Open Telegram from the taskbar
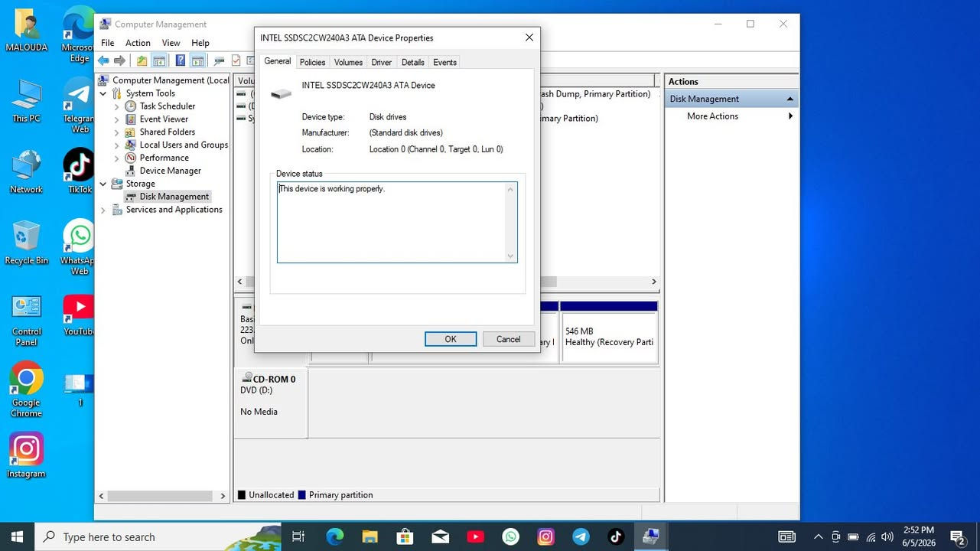Viewport: 980px width, 551px height. pyautogui.click(x=581, y=537)
